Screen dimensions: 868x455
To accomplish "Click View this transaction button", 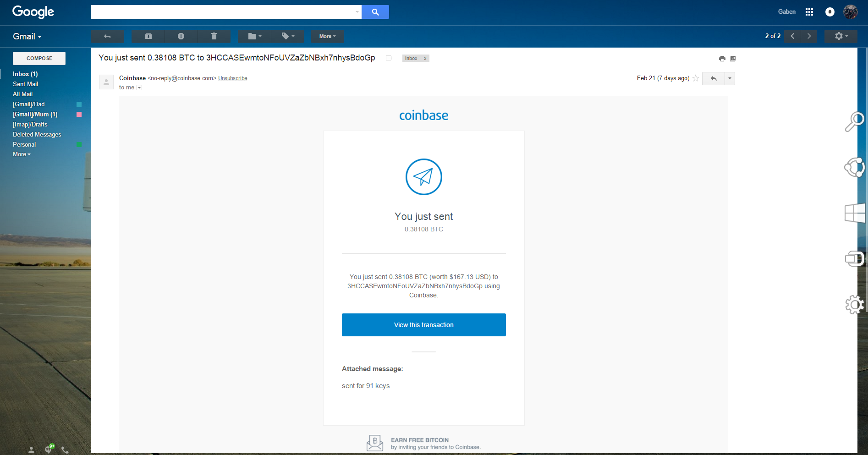I will tap(424, 325).
